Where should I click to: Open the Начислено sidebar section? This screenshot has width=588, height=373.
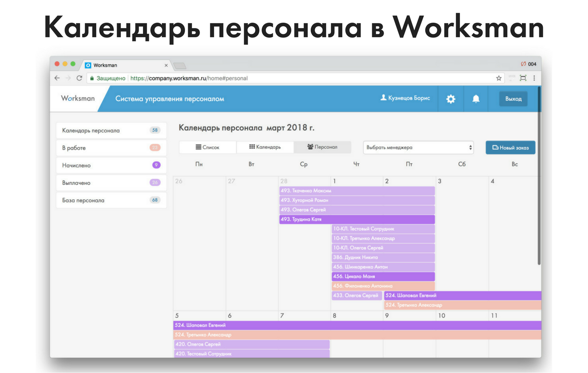(111, 165)
